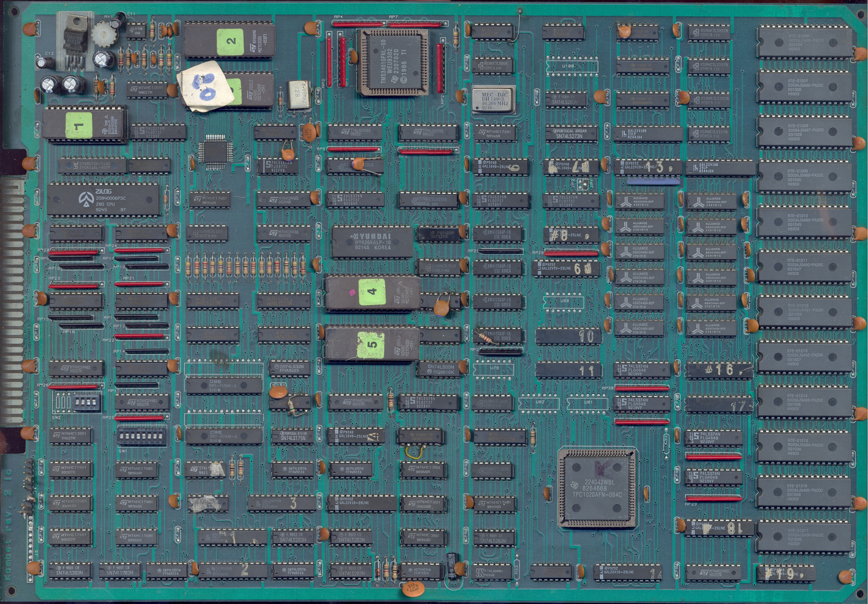Select the green sticker labeled 5
The height and width of the screenshot is (604, 868).
(371, 345)
